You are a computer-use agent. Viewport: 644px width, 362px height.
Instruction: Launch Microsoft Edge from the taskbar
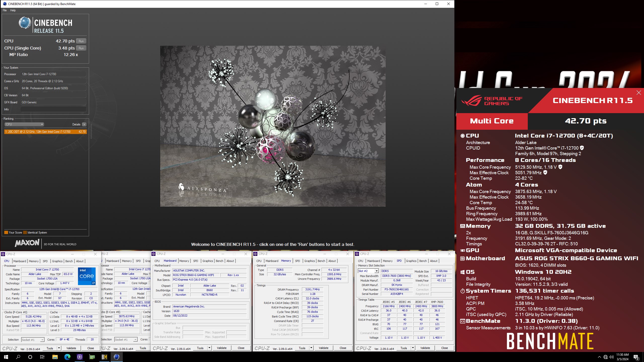(67, 357)
